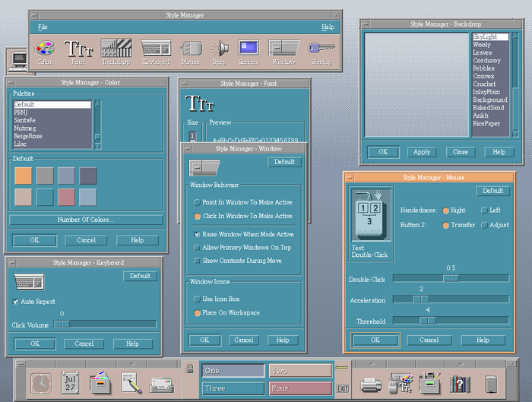Enable Allow Primary Windows On Top
This screenshot has height=402, width=532.
tap(197, 248)
